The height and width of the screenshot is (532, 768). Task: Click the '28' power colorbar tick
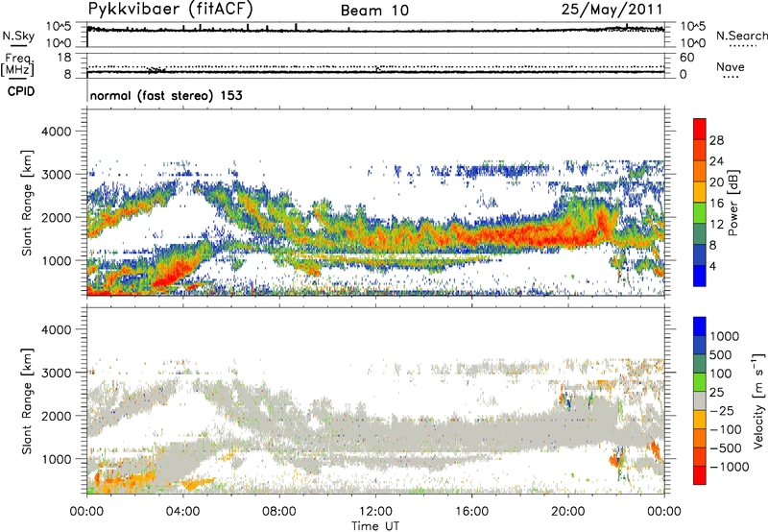point(716,140)
